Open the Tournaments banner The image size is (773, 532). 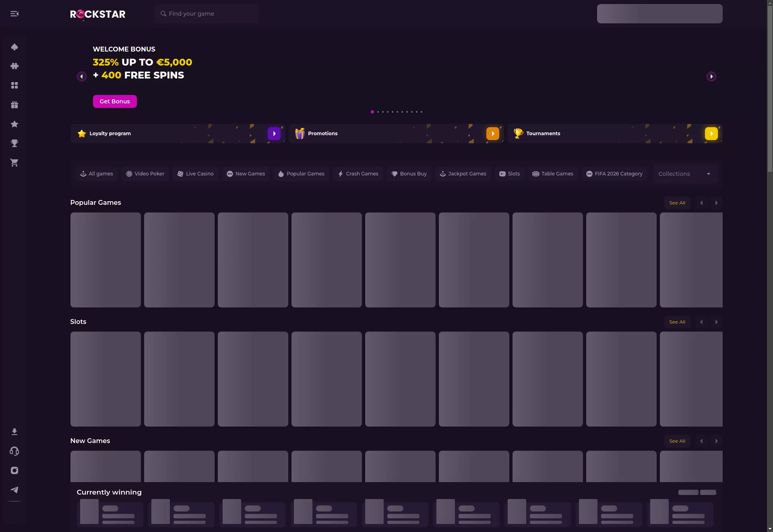615,134
